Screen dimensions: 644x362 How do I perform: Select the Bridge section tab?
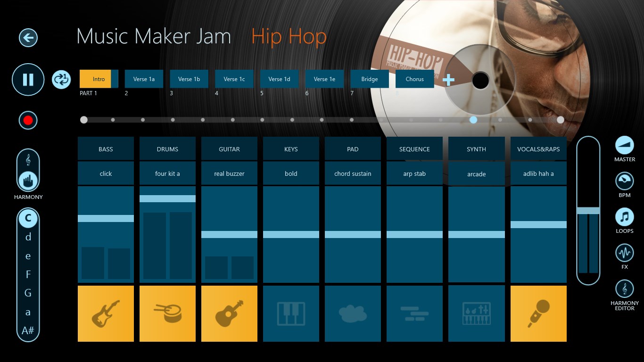(370, 79)
